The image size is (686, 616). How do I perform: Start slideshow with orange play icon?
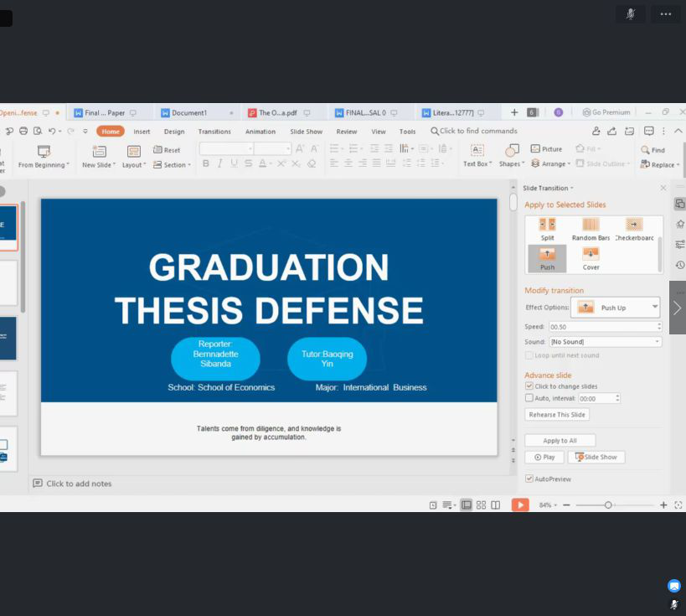pos(520,505)
